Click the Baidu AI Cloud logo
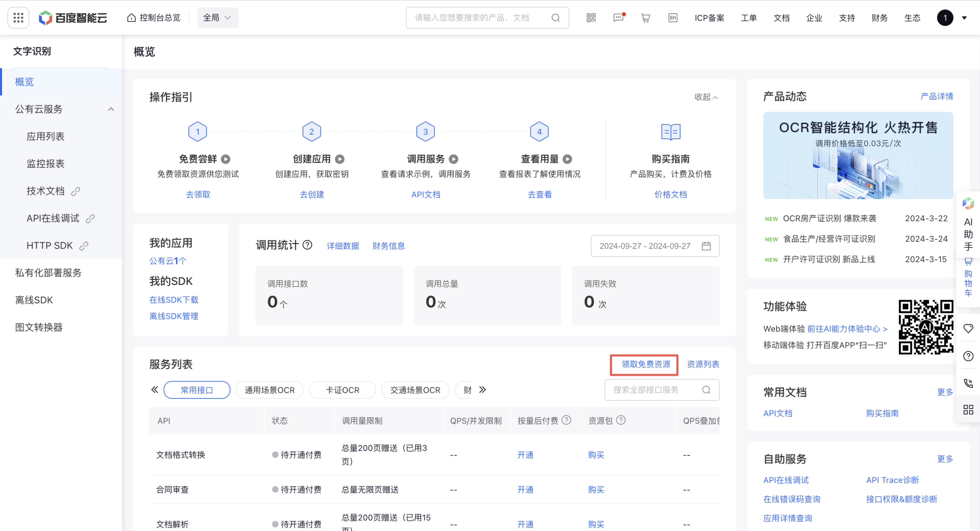The width and height of the screenshot is (980, 531). click(x=73, y=18)
